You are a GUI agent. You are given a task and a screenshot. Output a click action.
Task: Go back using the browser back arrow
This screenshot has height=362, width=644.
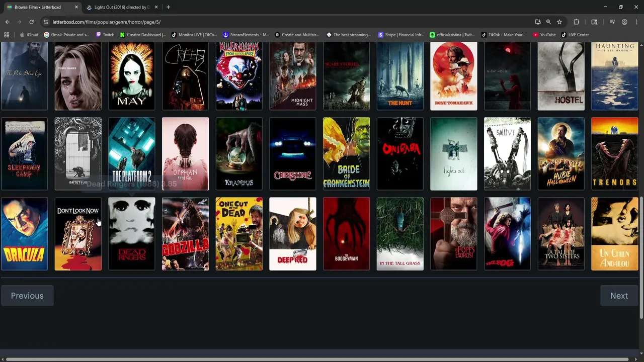tap(7, 22)
